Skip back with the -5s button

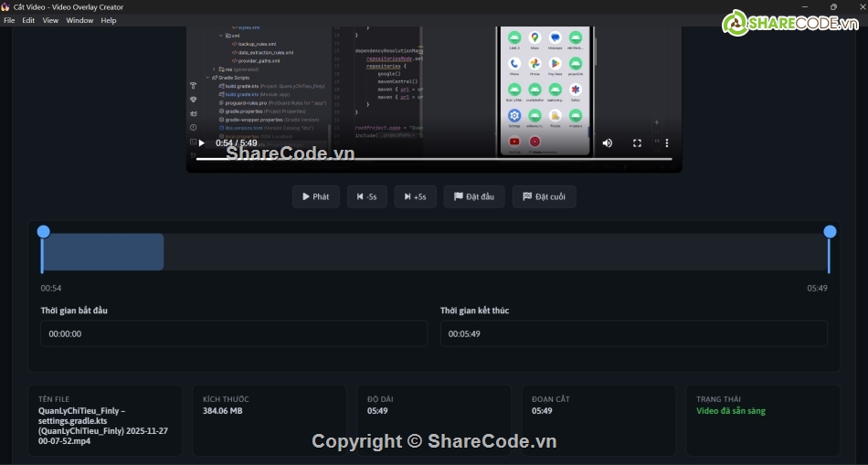[x=367, y=196]
